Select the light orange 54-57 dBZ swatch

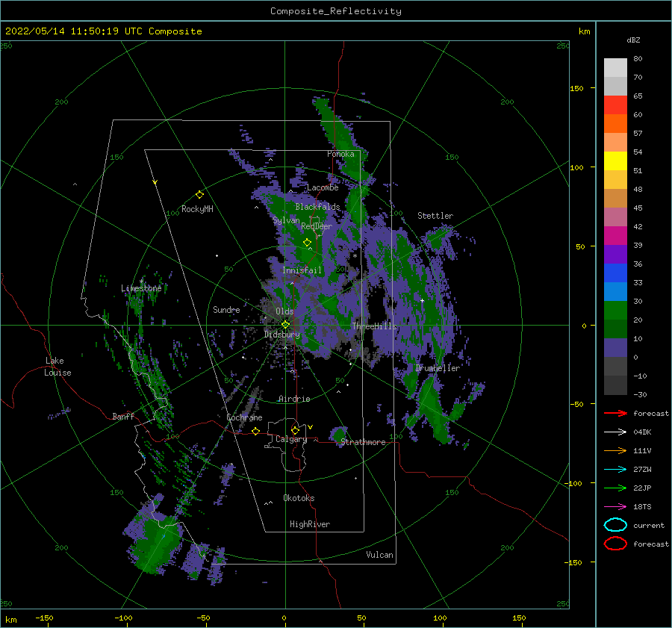(x=615, y=143)
